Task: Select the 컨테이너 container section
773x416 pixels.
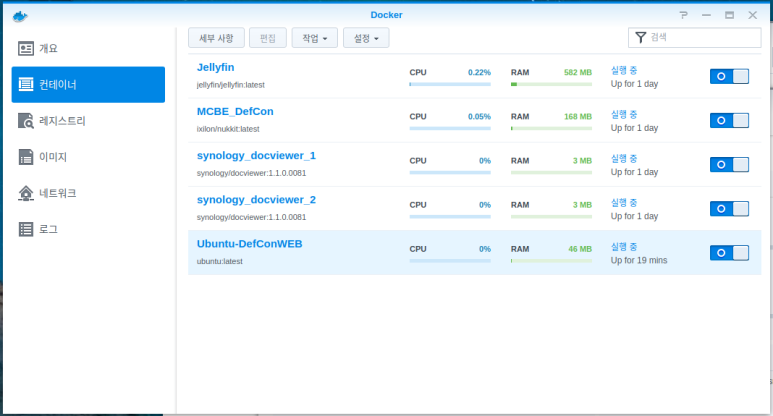Action: 88,84
